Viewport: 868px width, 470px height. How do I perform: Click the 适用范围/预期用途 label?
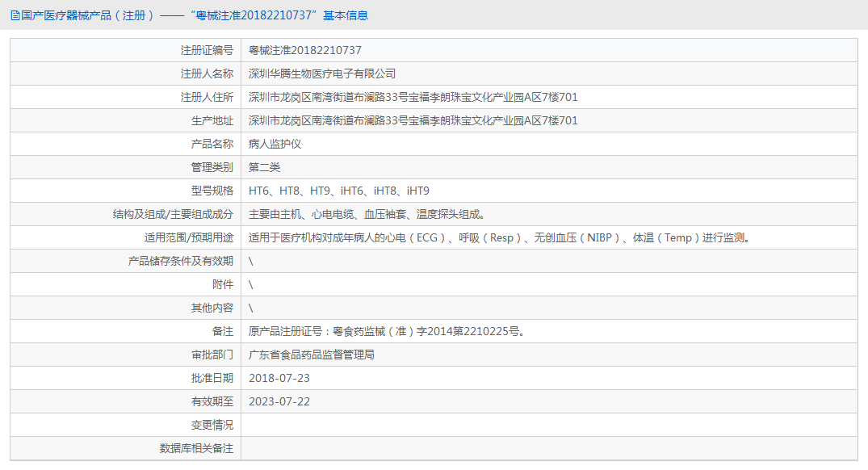189,237
